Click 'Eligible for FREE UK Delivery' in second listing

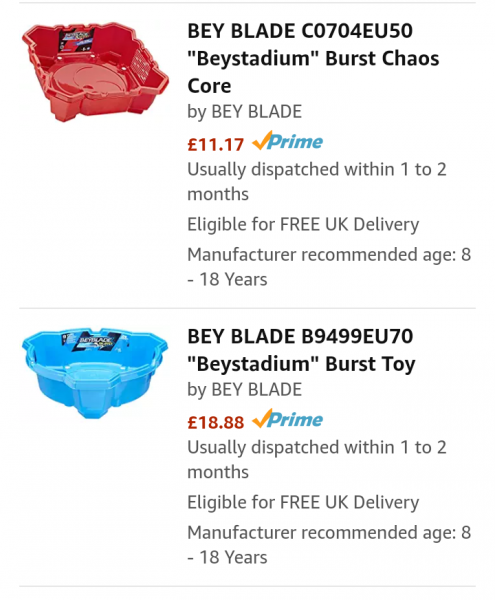point(303,502)
